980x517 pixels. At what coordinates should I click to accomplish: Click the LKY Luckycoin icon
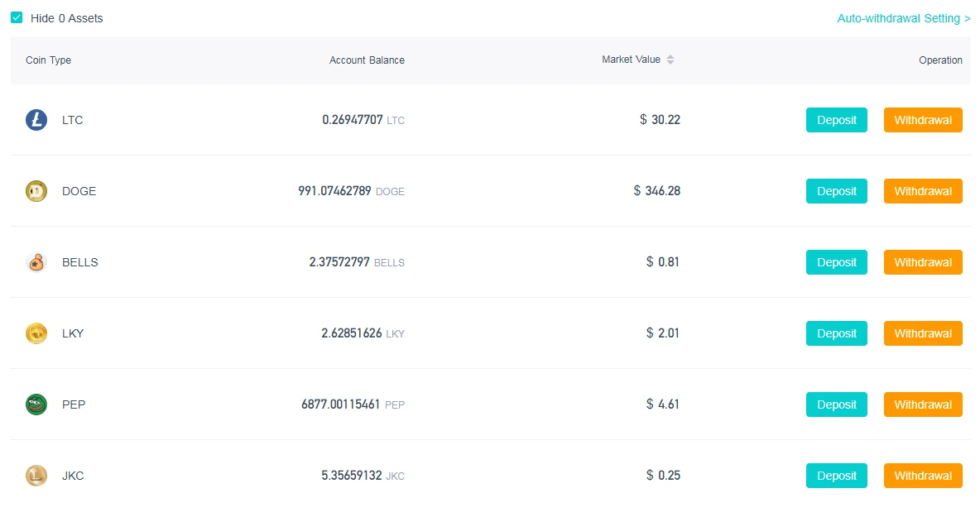pos(36,333)
